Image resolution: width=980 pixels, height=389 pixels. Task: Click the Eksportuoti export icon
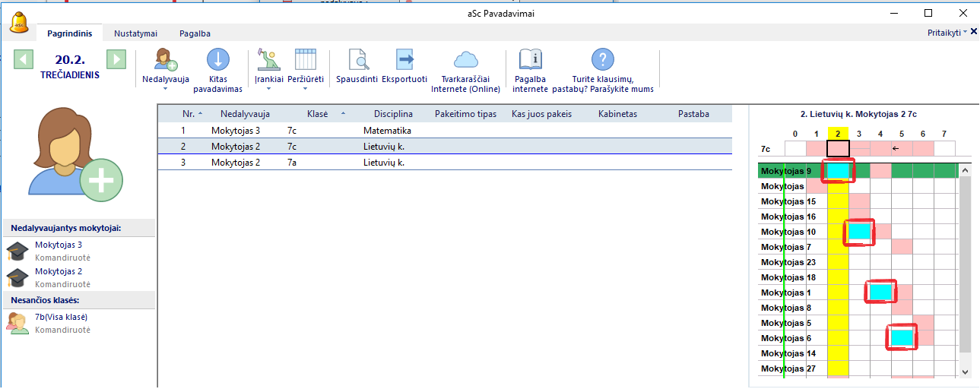[x=404, y=59]
